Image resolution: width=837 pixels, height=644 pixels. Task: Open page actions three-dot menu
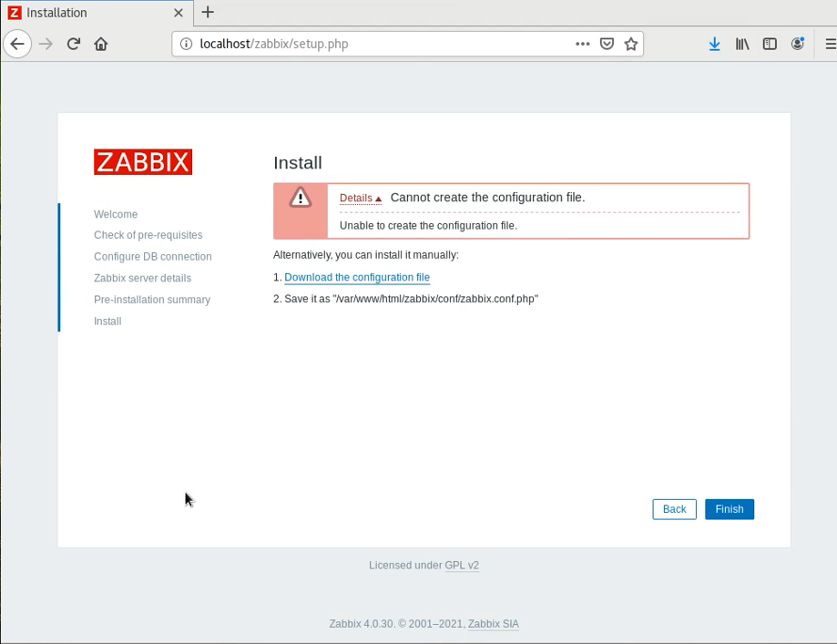582,44
